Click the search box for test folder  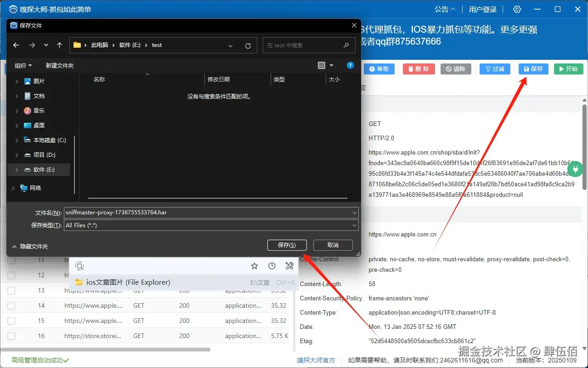[309, 46]
